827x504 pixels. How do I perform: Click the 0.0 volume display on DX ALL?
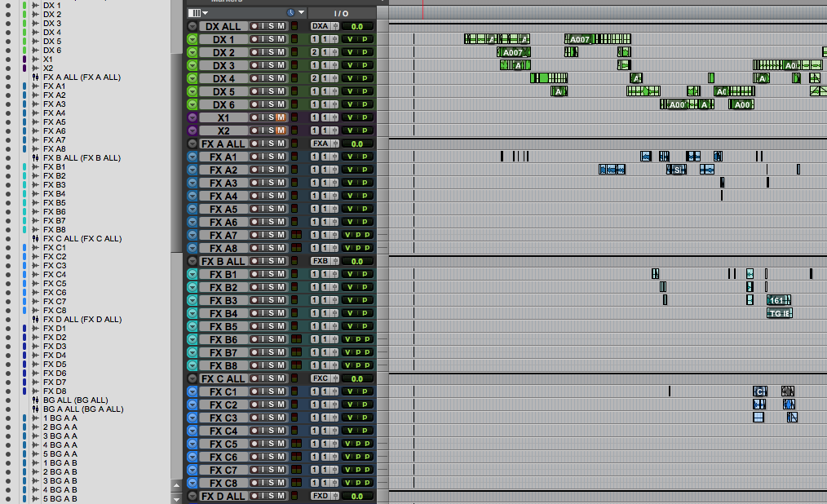point(357,26)
